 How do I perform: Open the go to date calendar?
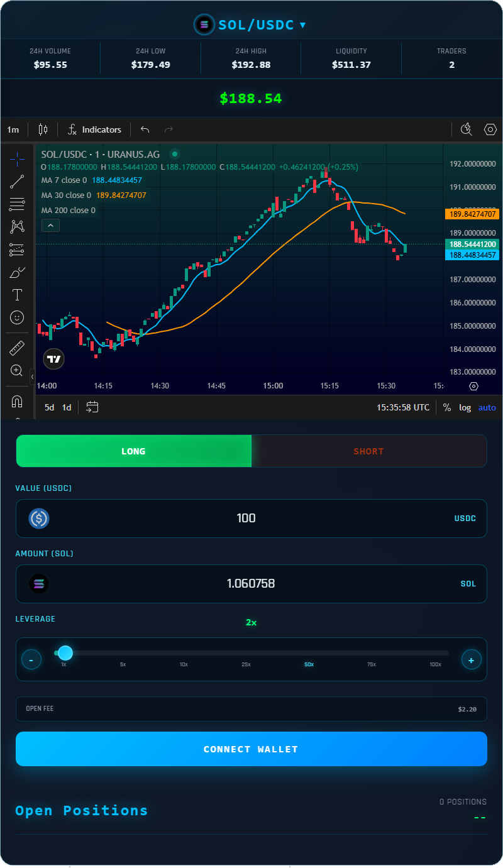[x=92, y=407]
